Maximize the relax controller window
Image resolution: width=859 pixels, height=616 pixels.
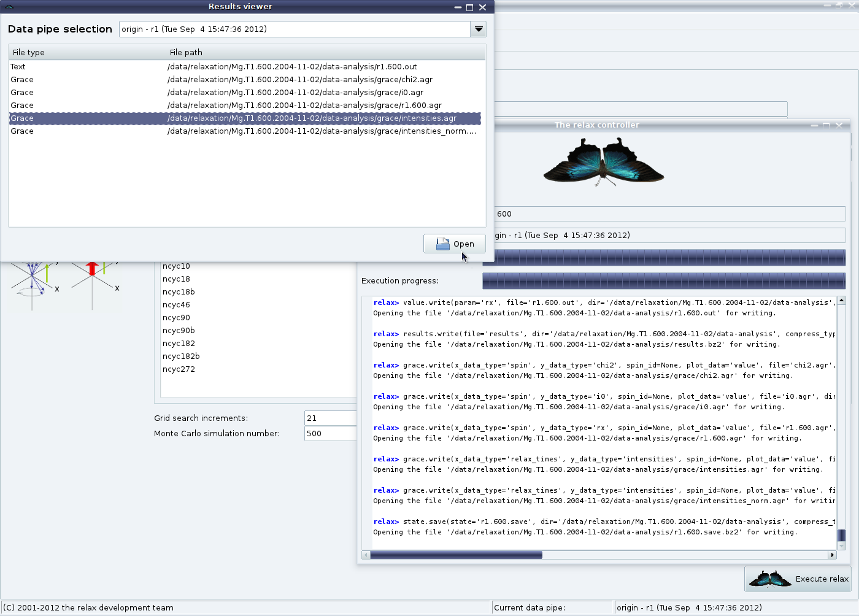826,125
